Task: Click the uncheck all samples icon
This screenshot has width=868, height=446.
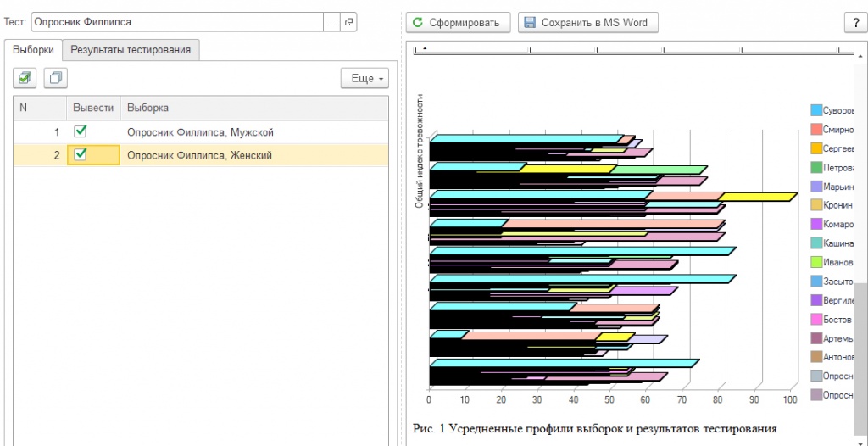Action: (56, 78)
